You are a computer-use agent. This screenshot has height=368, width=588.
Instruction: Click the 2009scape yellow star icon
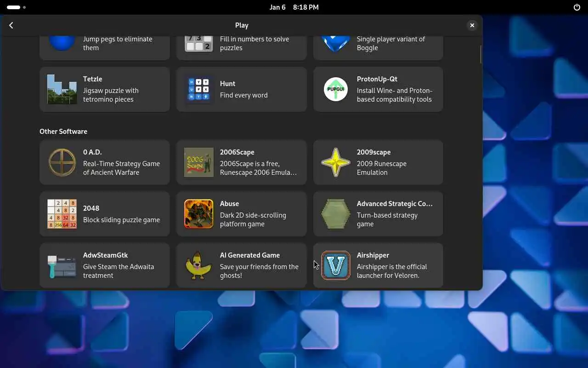tap(336, 162)
